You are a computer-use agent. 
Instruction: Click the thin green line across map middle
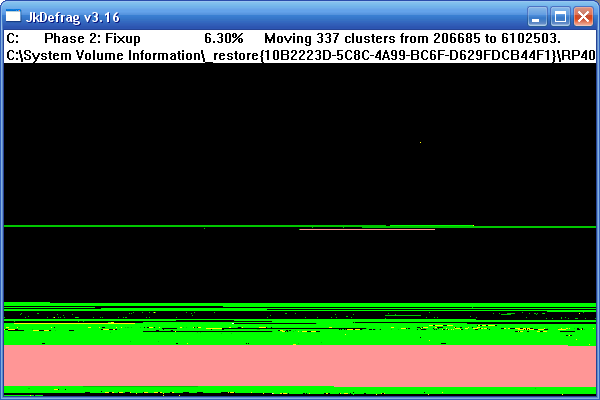coord(150,227)
